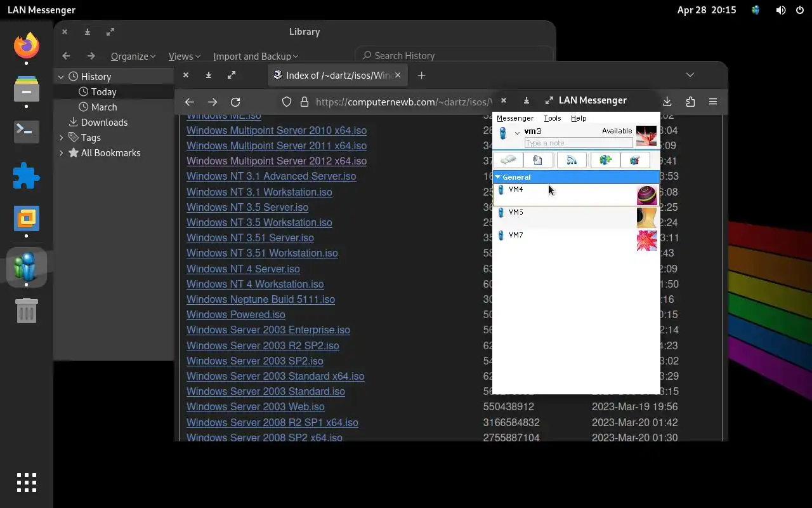Open the broadcast message icon
This screenshot has height=508, width=812.
coord(572,160)
